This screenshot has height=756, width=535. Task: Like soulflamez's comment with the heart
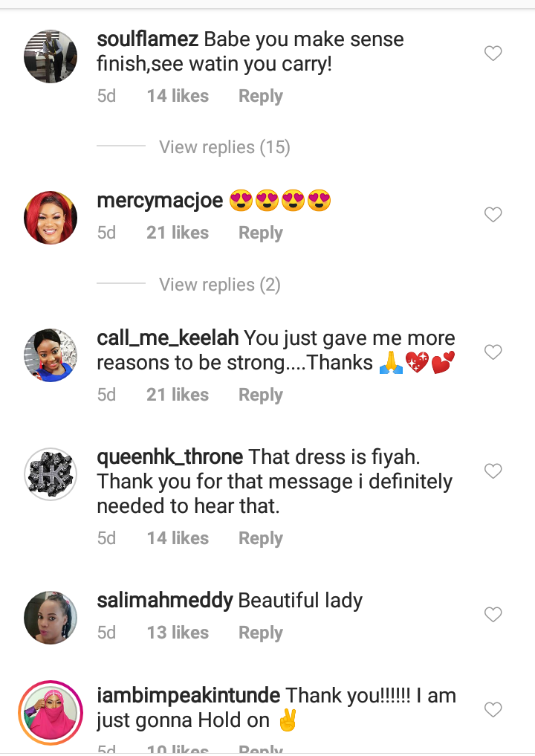493,54
